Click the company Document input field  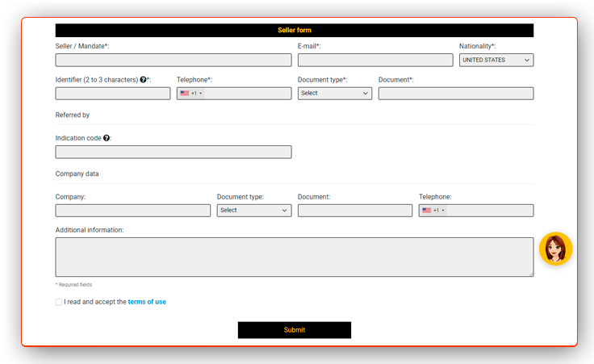click(355, 210)
